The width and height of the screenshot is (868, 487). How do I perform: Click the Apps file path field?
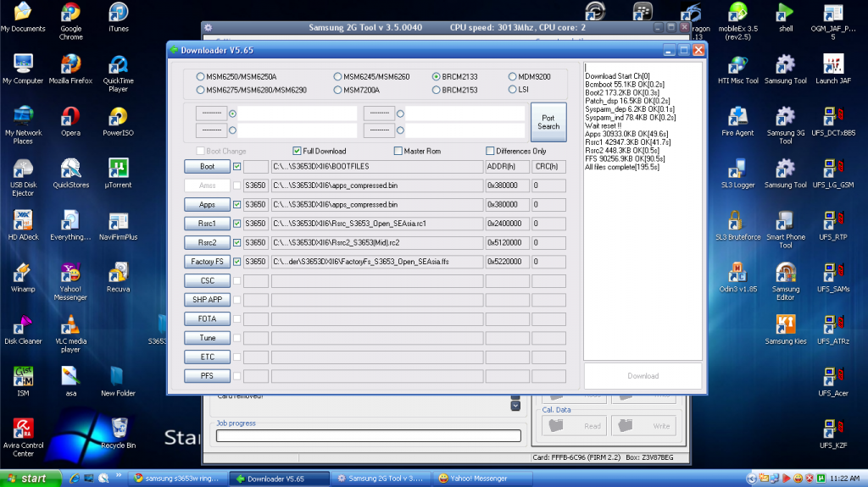[377, 204]
